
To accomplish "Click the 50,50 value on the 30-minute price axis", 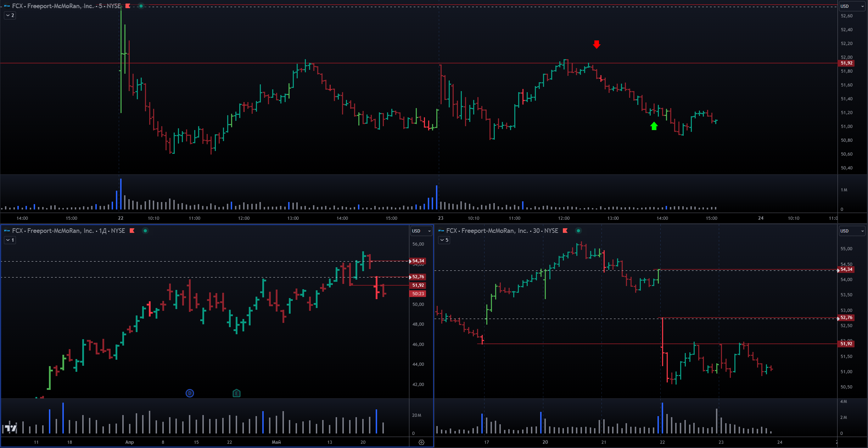I will click(x=846, y=387).
